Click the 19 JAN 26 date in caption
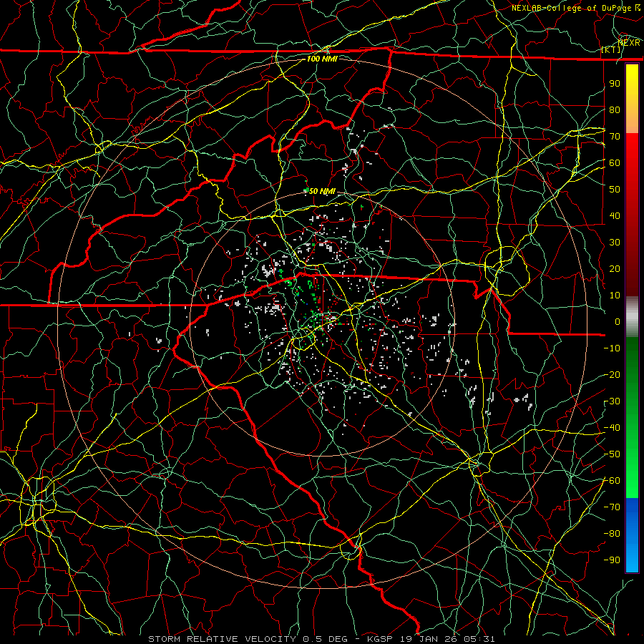The image size is (644, 644). (428, 639)
